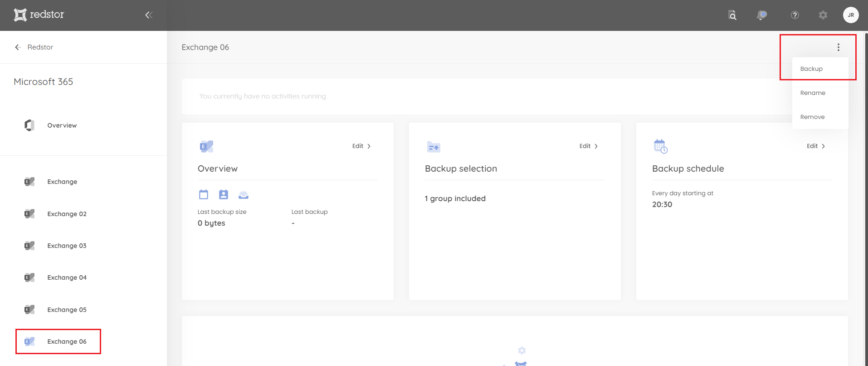The width and height of the screenshot is (868, 366).
Task: Click the 'Backup selection' card title
Action: 461,168
